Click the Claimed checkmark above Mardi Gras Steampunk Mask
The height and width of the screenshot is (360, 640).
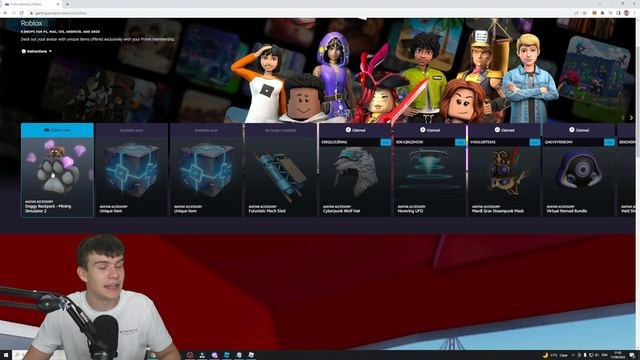(497, 130)
